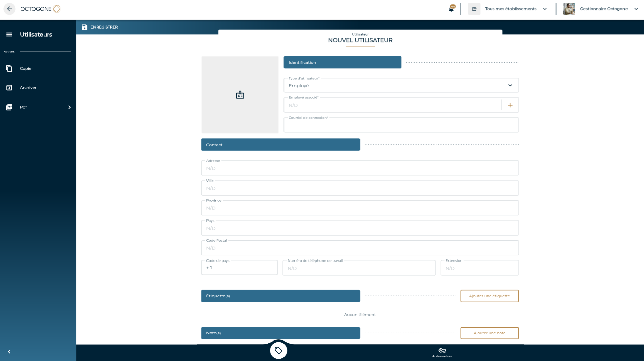Screen dimensions: 644x361
Task: Click Ajouter une étiquette button
Action: tap(489, 296)
